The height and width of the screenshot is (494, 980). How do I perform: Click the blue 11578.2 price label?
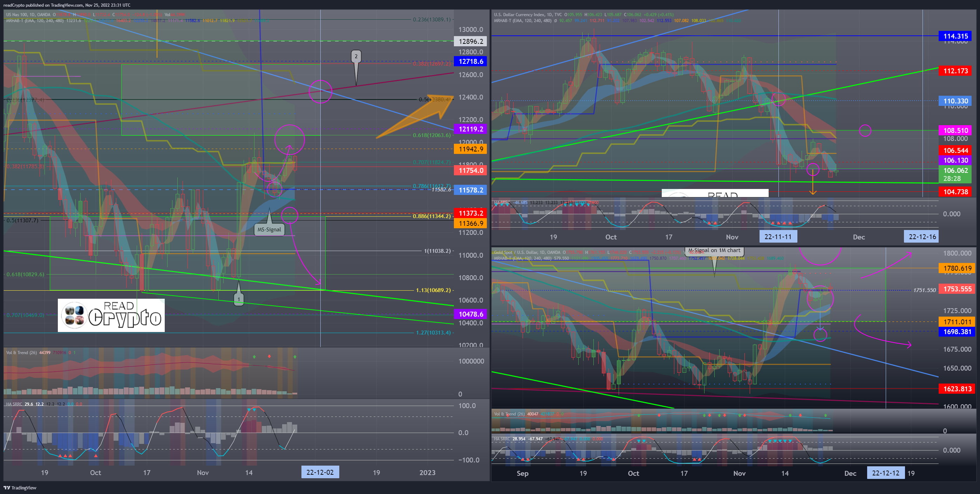(x=471, y=190)
